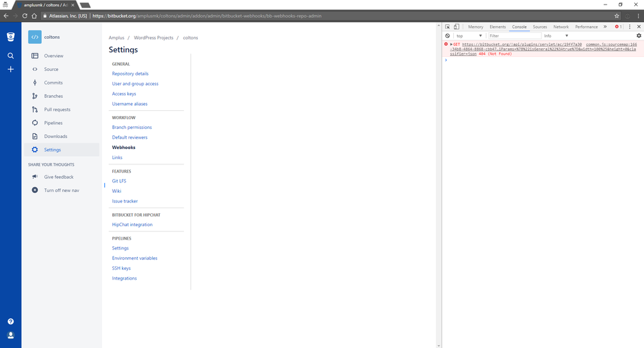Open the help question mark icon
The width and height of the screenshot is (644, 348).
[11, 322]
